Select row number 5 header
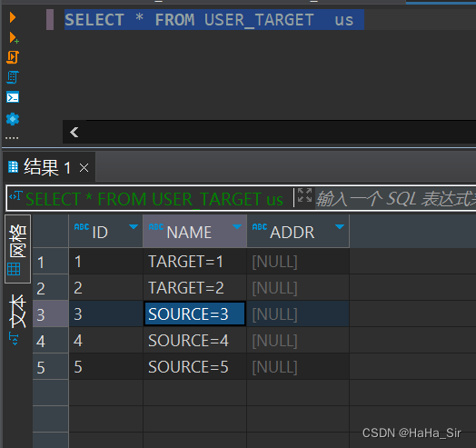The image size is (476, 448). click(50, 367)
